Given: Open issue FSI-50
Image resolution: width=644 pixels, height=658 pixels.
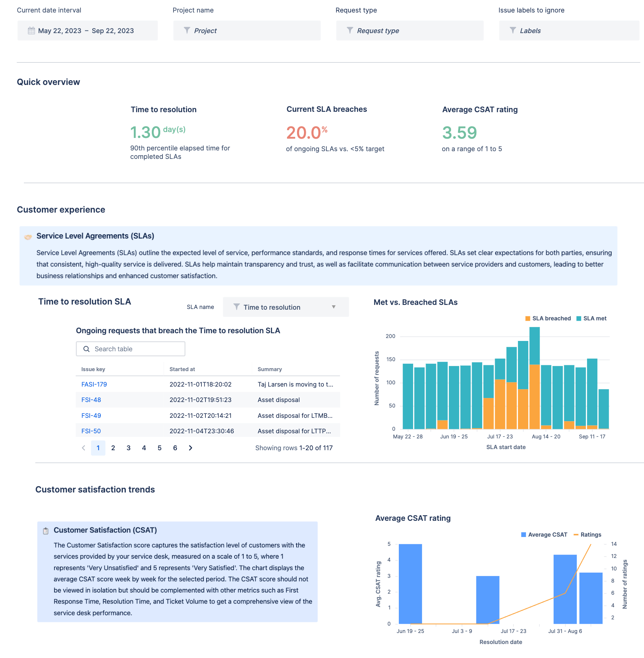Looking at the screenshot, I should tap(90, 430).
